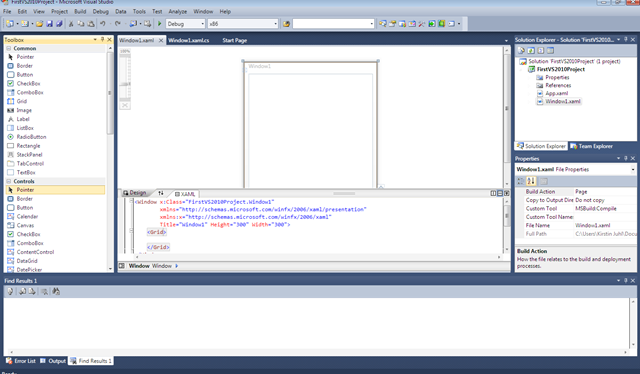Collapse the Controls toolbox group
Image resolution: width=640 pixels, height=374 pixels.
[9, 181]
